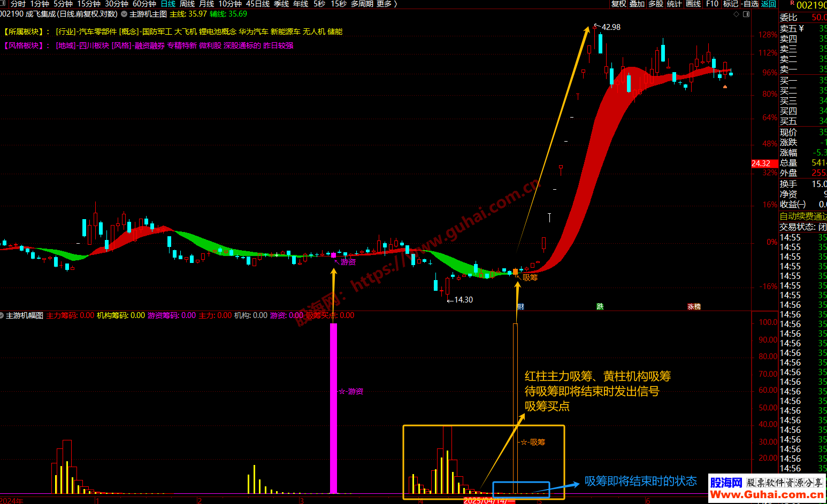The height and width of the screenshot is (504, 827).
Task: Click the 换手 turnover row
Action: pos(803,184)
